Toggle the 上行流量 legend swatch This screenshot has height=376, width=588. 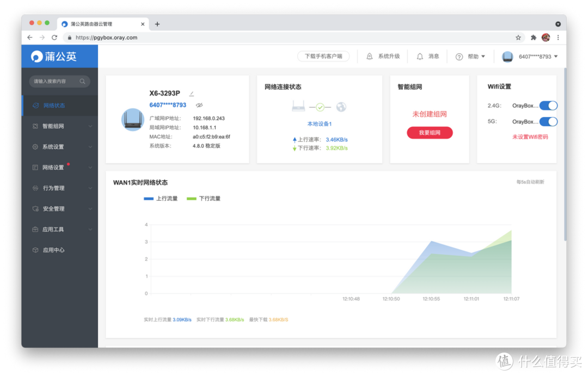tap(149, 199)
